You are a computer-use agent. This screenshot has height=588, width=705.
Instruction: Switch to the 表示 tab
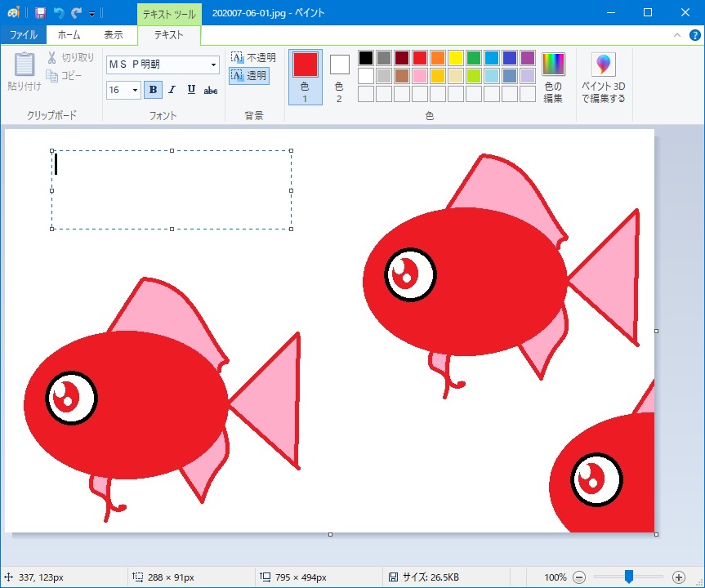pos(114,35)
